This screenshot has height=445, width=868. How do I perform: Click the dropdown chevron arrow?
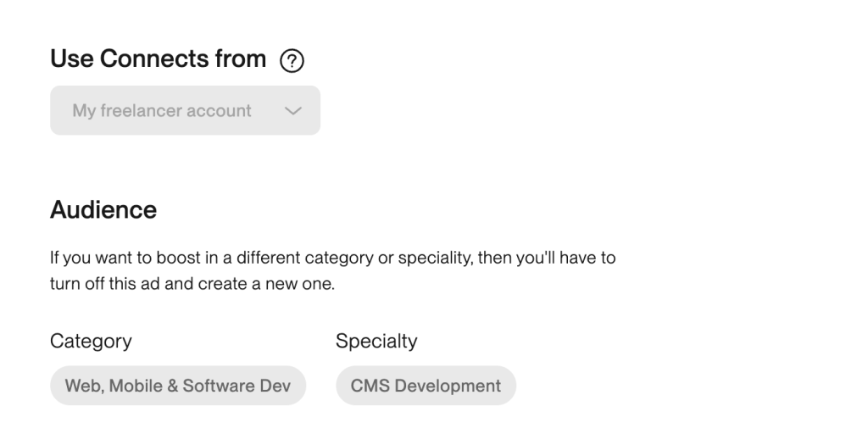[293, 111]
